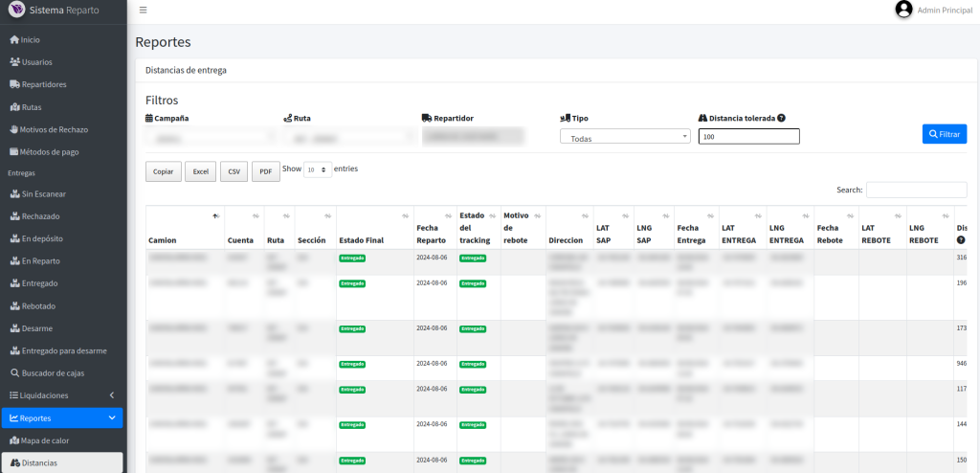
Task: Click the En depósito boxes icon
Action: tap(15, 239)
